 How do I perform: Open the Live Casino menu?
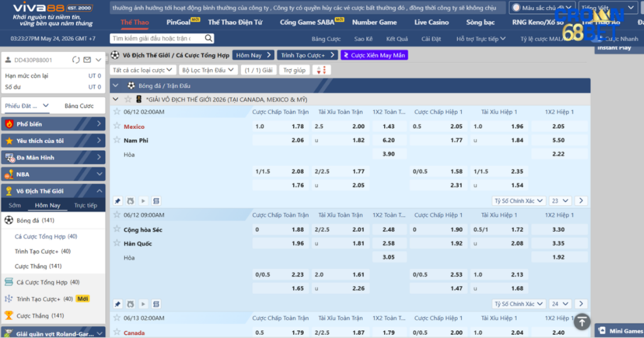tap(431, 22)
